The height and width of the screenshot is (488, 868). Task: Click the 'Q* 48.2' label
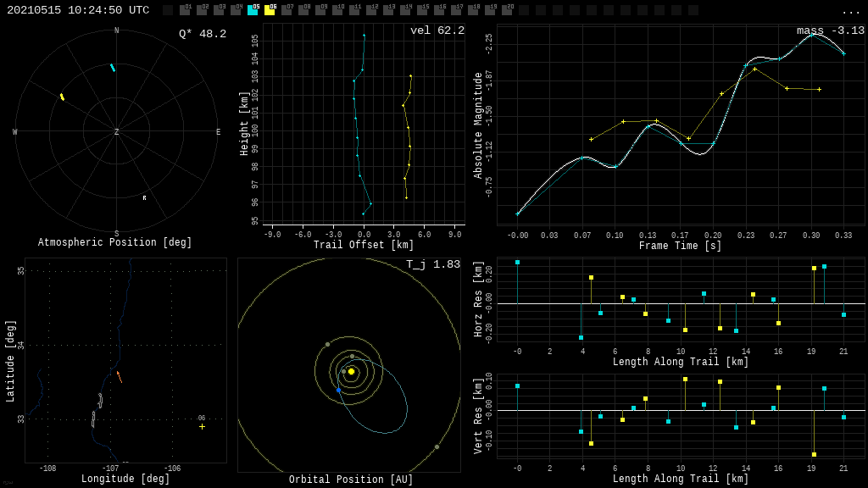pyautogui.click(x=202, y=34)
